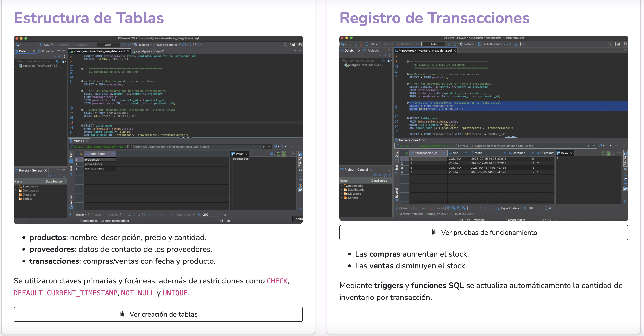The image size is (644, 336).
Task: Click the AI assistant icon in Estructura de Tablas editor
Action: tap(71, 77)
